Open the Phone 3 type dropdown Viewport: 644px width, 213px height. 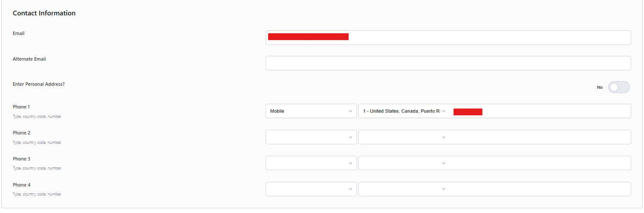pos(311,163)
